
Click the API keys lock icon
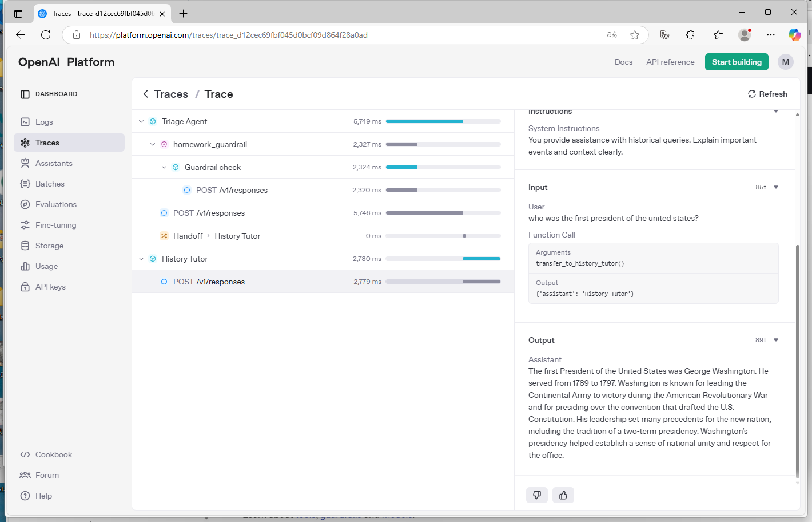tap(25, 287)
